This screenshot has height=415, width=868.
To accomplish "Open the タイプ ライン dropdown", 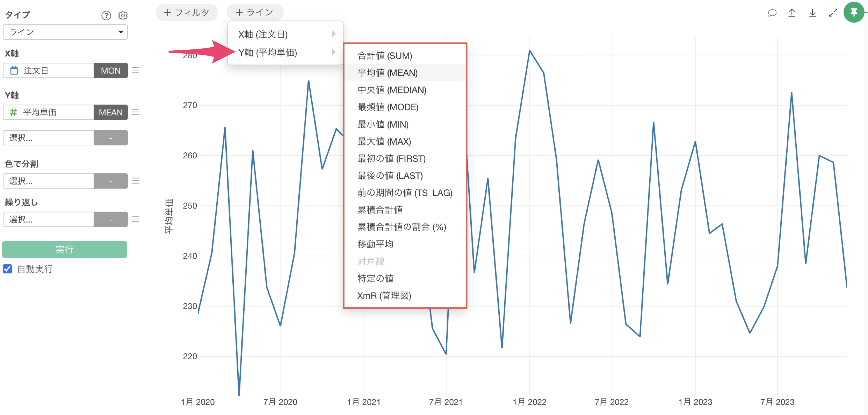I will [x=65, y=32].
